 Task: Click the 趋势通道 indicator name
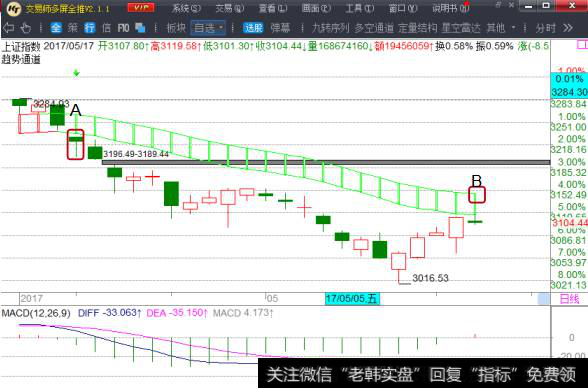[21, 59]
